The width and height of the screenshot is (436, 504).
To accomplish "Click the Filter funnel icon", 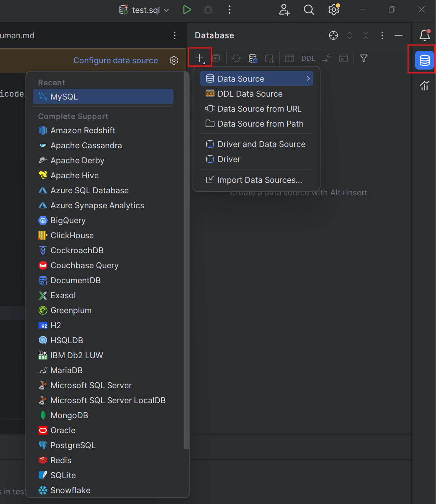I will pos(364,58).
